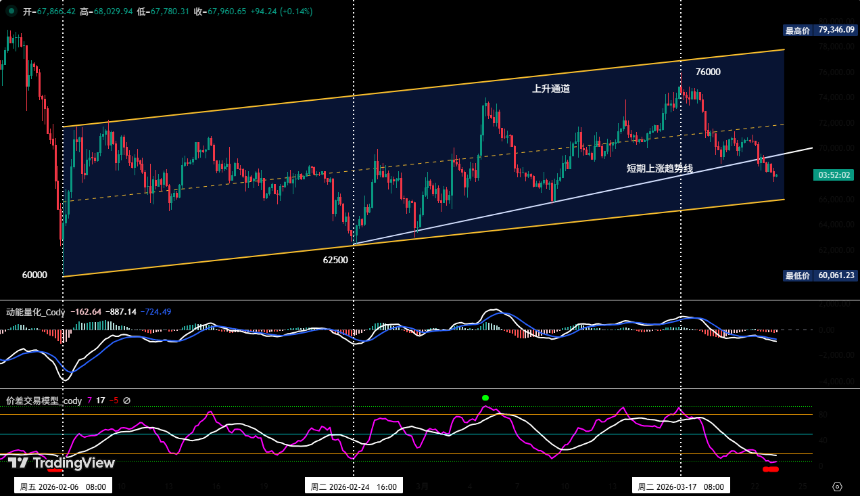Click the 最低价 60,061.23 price tag
This screenshot has width=860, height=496.
pos(820,274)
